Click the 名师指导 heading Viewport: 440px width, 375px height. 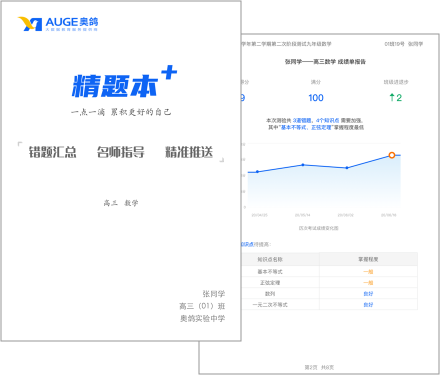(121, 152)
